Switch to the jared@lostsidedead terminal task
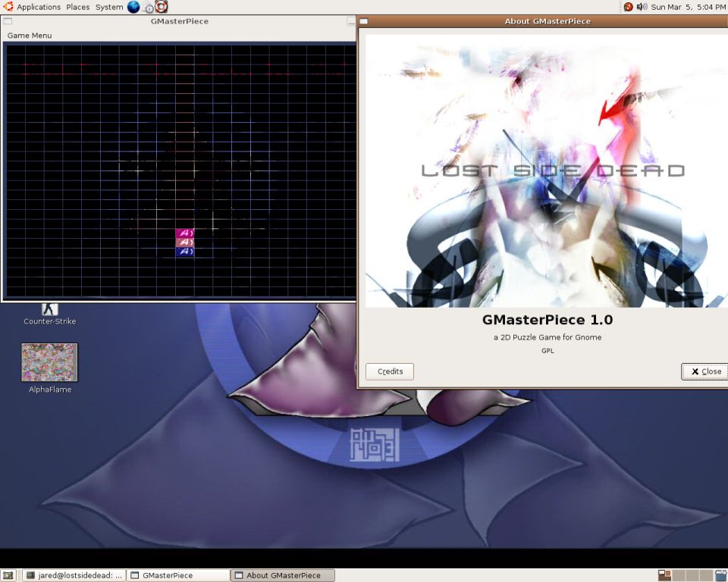This screenshot has width=728, height=582. coord(74,575)
